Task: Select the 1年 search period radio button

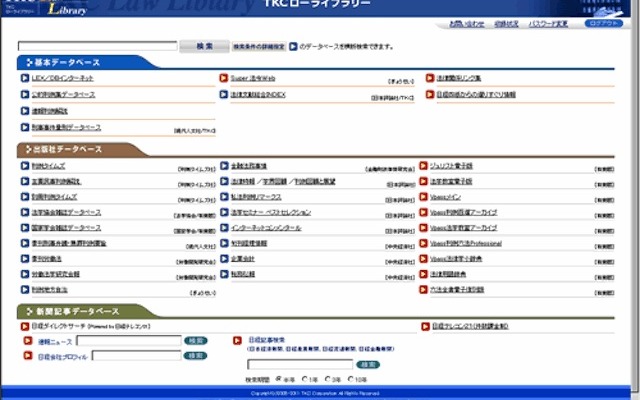Action: [x=304, y=379]
